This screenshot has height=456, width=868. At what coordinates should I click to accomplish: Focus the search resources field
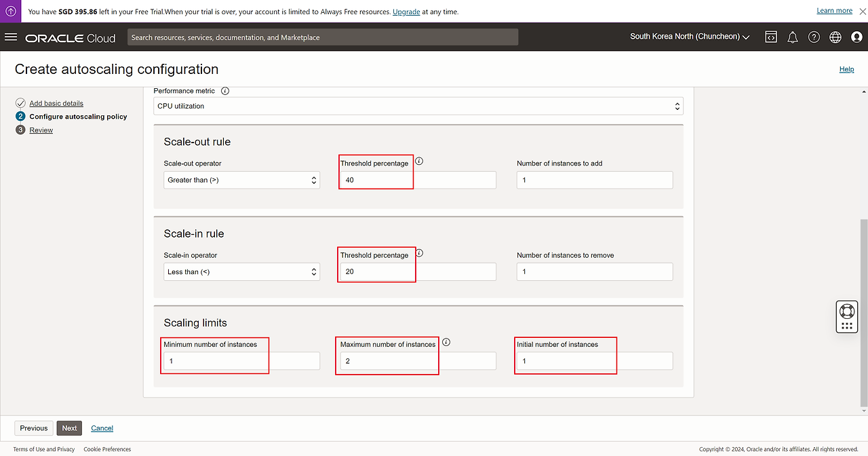tap(322, 37)
